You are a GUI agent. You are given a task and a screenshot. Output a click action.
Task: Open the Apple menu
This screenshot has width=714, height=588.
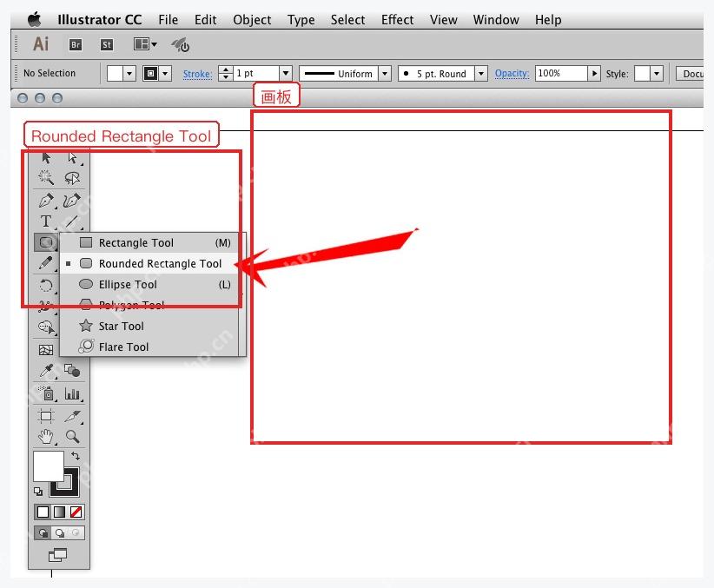point(34,20)
